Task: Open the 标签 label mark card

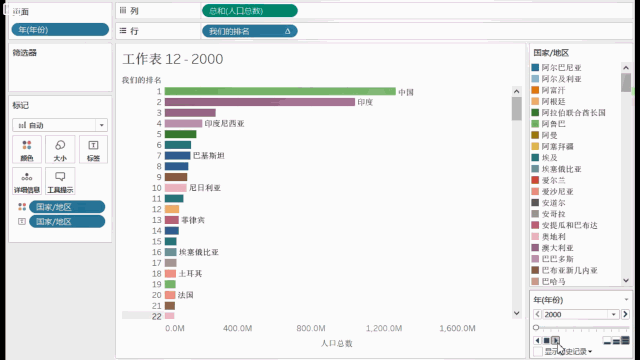Action: point(93,150)
